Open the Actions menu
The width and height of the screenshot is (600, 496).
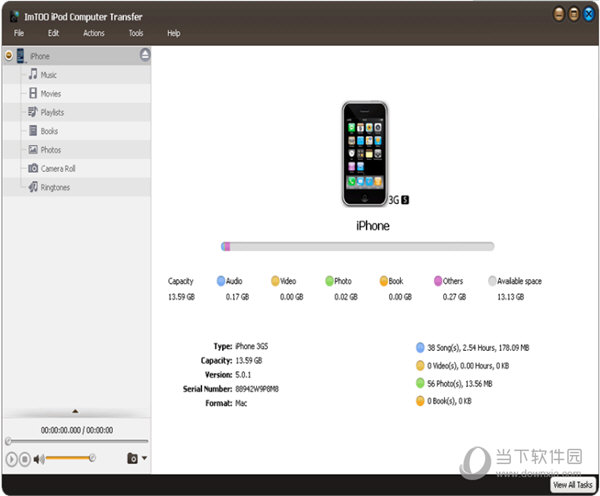(x=94, y=33)
